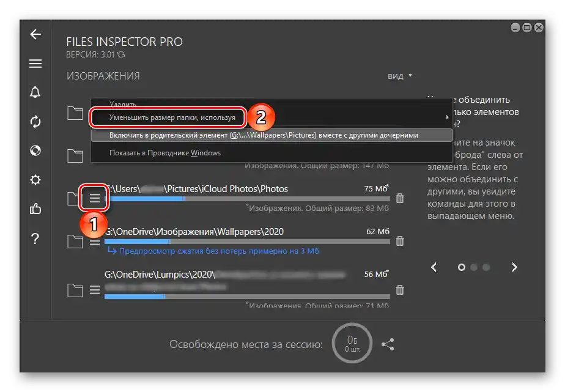565x392 pixels.
Task: Close the Files Inspector window
Action: [x=538, y=28]
